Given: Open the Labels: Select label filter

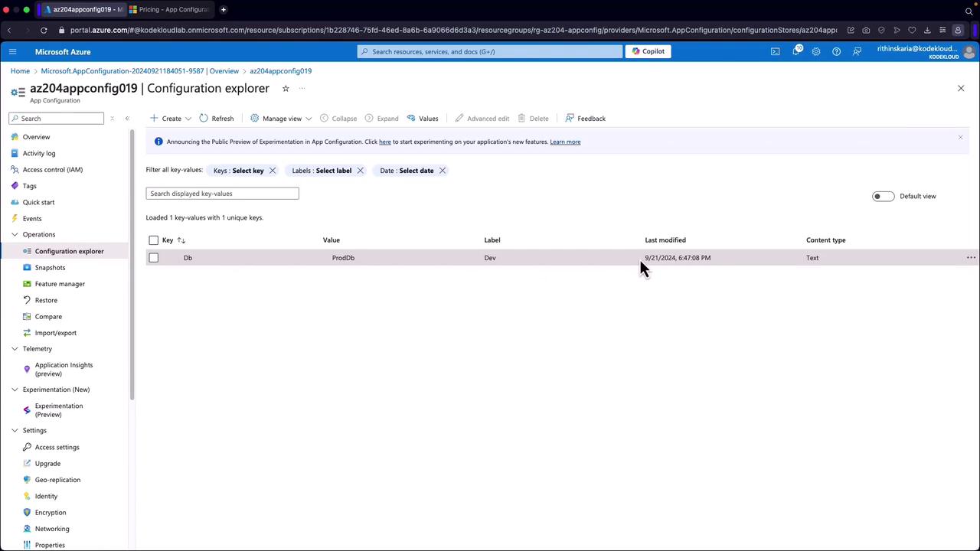Looking at the screenshot, I should click(x=322, y=171).
